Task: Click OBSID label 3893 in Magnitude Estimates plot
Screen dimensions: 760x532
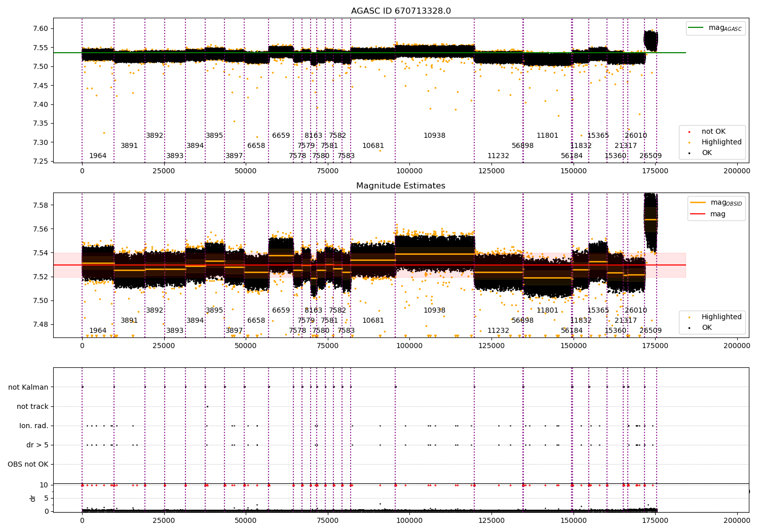Action: tap(175, 331)
